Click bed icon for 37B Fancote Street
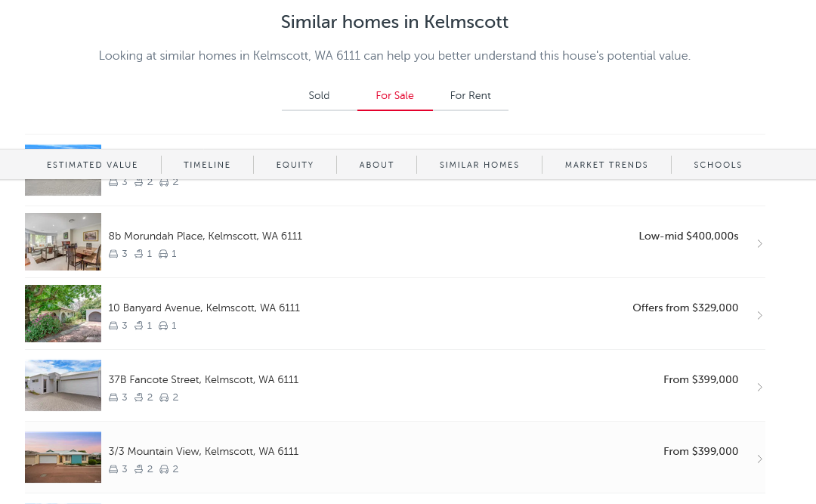This screenshot has height=504, width=816. tap(113, 397)
